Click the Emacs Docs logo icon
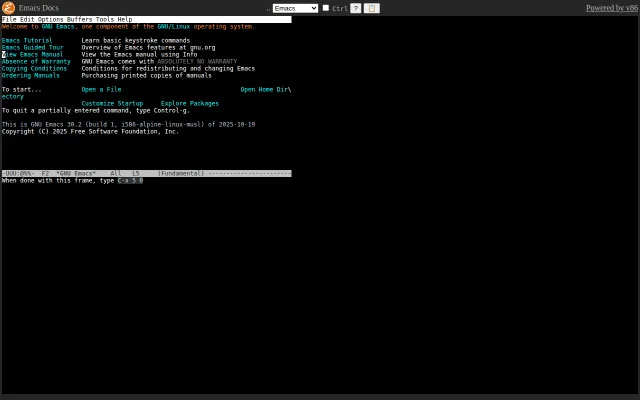The width and height of the screenshot is (640, 400). 8,8
